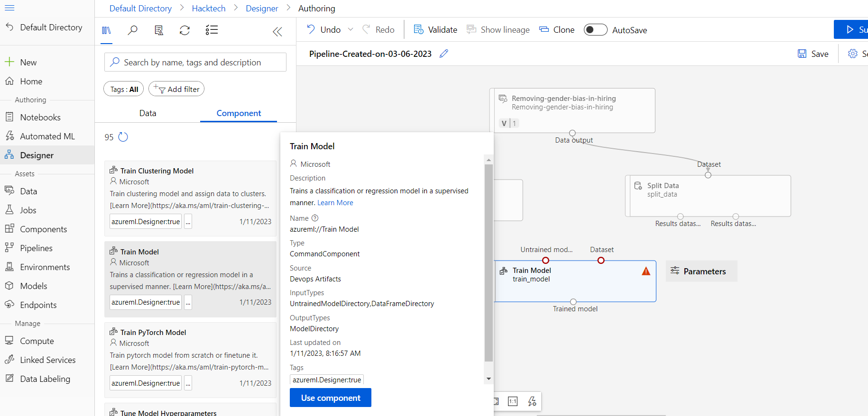This screenshot has width=868, height=416.
Task: Open the asset library icon tab
Action: click(x=107, y=30)
